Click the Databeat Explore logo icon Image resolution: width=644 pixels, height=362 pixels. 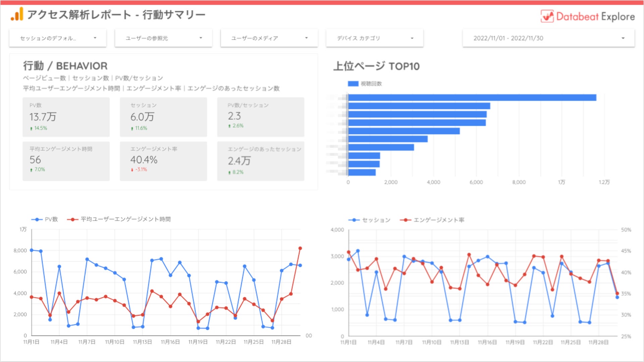click(547, 16)
